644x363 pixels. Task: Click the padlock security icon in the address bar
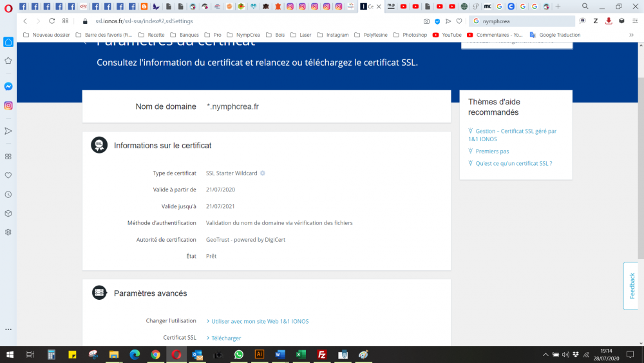pyautogui.click(x=85, y=21)
